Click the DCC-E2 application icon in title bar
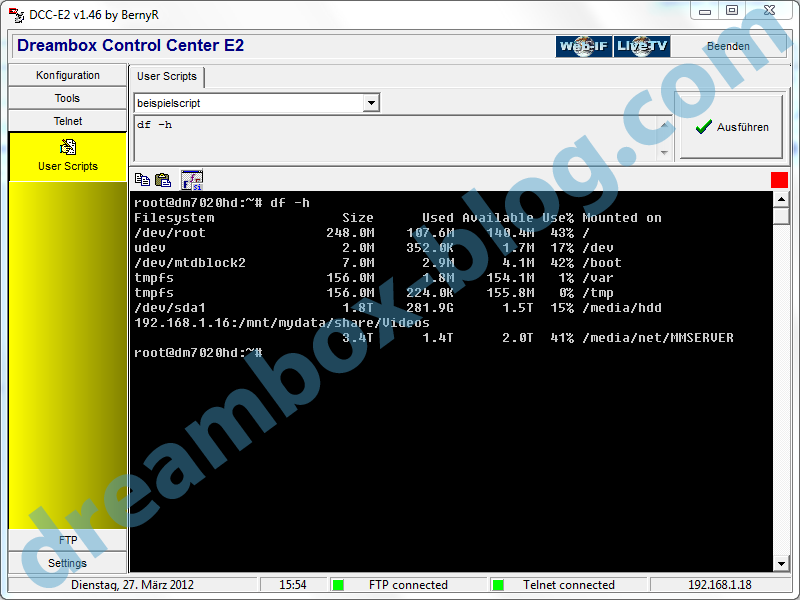Viewport: 800px width, 600px height. pos(16,15)
